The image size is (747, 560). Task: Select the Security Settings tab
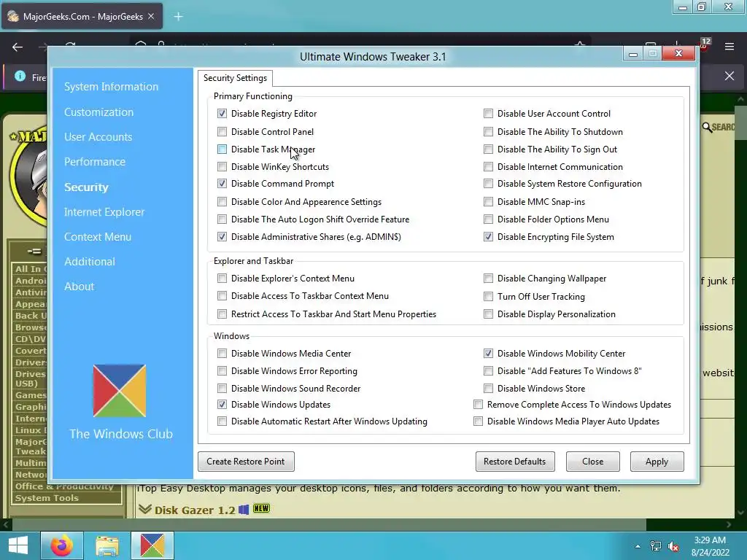(x=236, y=78)
